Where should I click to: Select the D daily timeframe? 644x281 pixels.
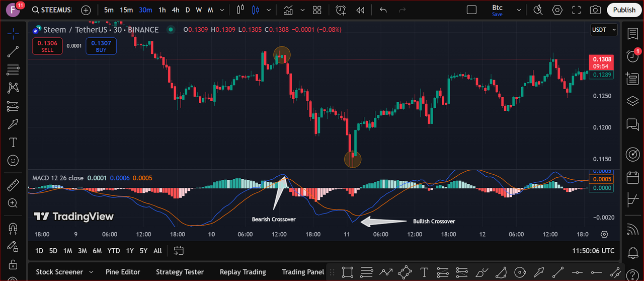click(188, 10)
